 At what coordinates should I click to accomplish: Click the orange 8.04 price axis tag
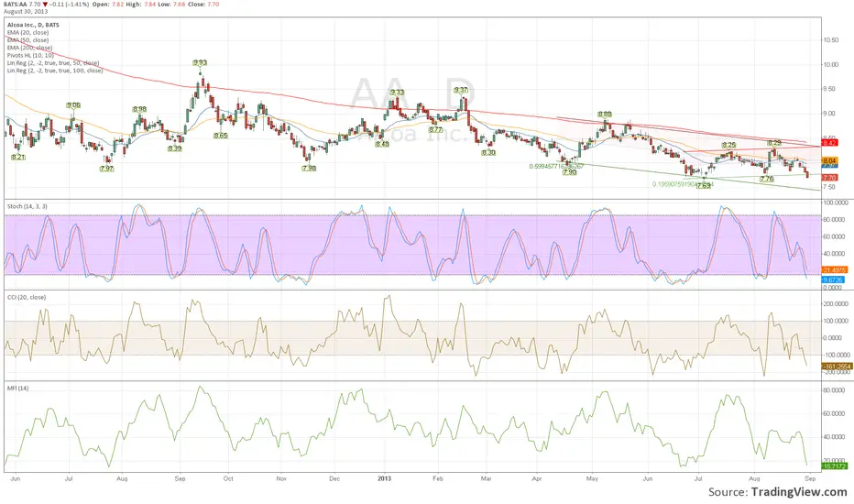(x=829, y=160)
